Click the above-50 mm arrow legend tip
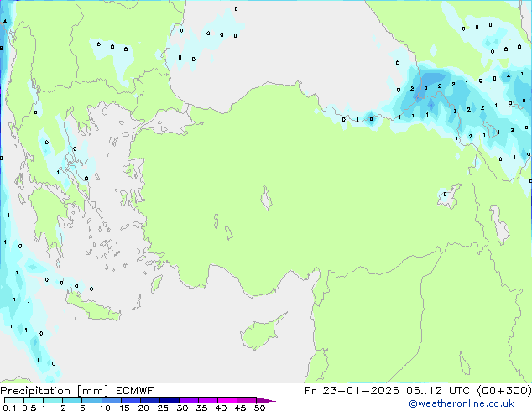This screenshot has height=411, width=532. tap(266, 400)
